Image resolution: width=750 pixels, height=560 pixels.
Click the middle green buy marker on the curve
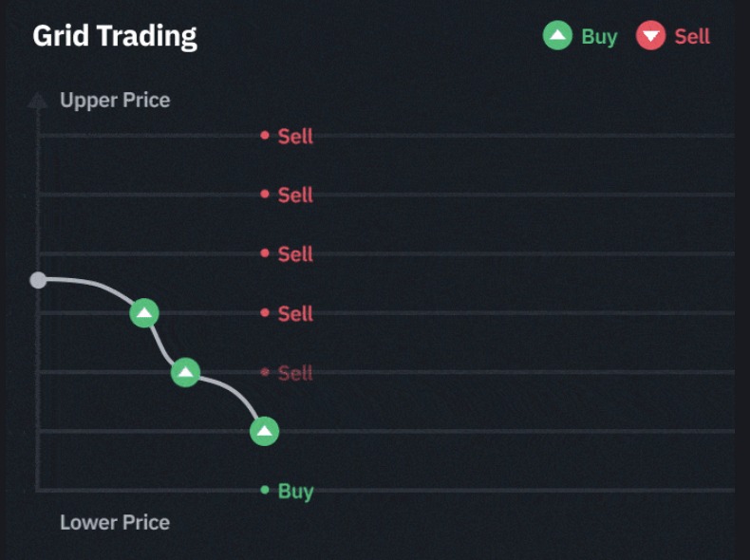coord(186,372)
